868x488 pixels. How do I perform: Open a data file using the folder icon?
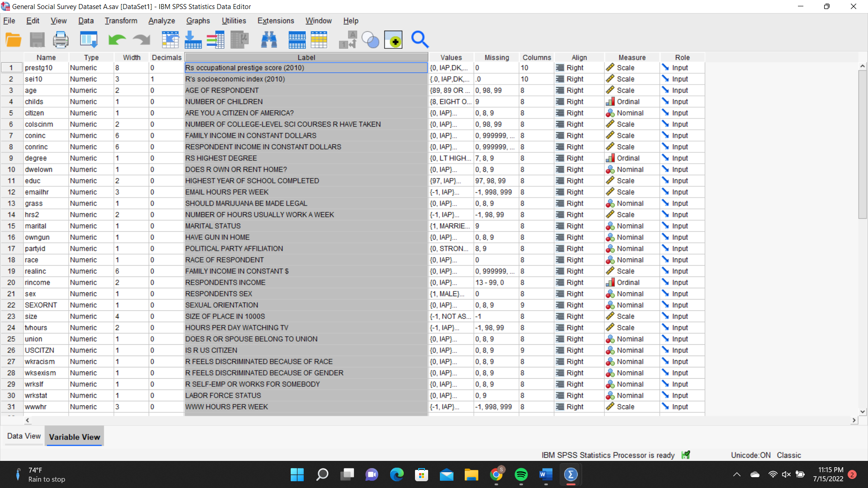coord(13,40)
